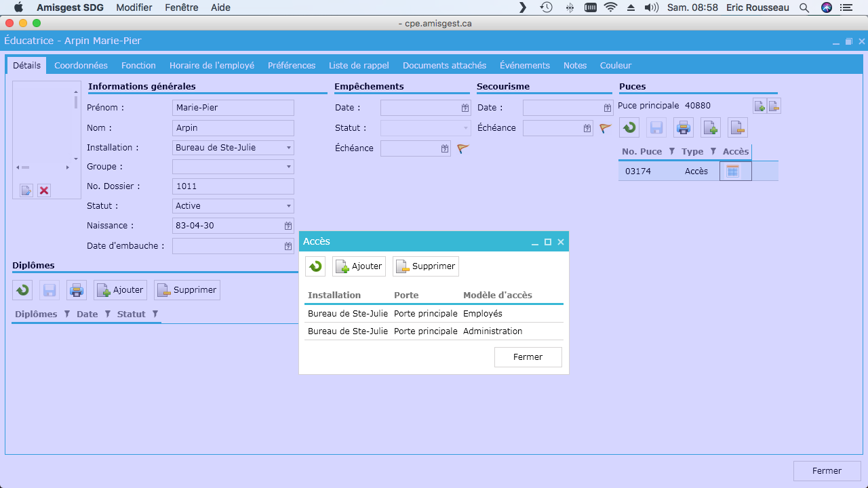Open the Liste de rappel tab

tap(359, 66)
